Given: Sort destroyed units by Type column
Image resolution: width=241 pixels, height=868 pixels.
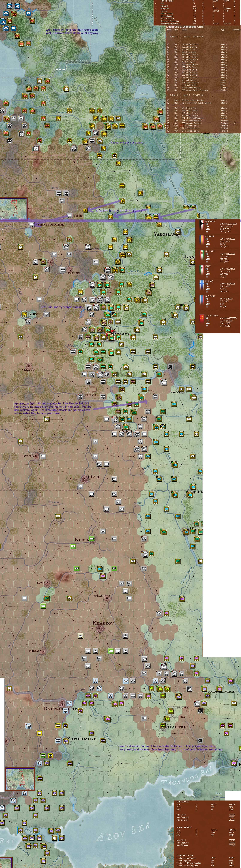Looking at the screenshot, I should [223, 30].
